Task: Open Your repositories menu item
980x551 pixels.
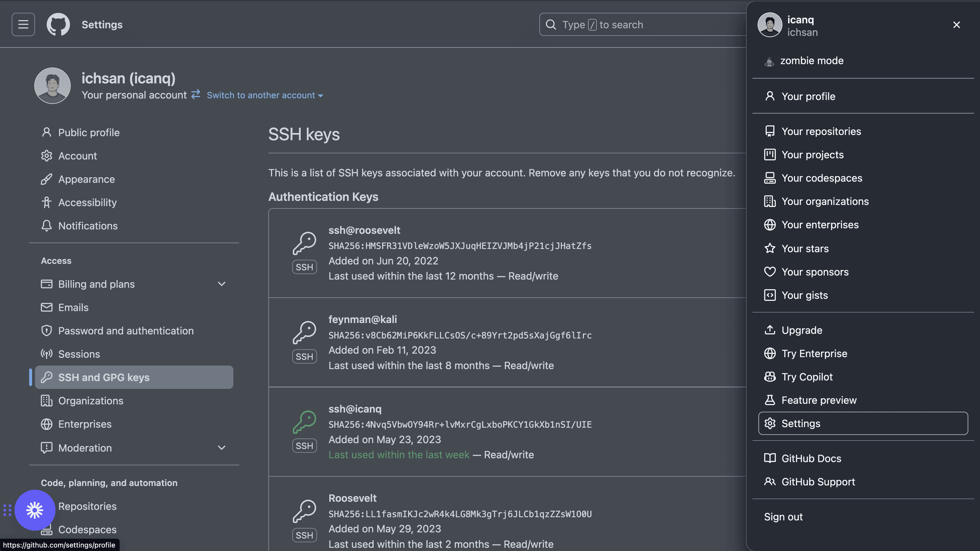Action: coord(821,131)
